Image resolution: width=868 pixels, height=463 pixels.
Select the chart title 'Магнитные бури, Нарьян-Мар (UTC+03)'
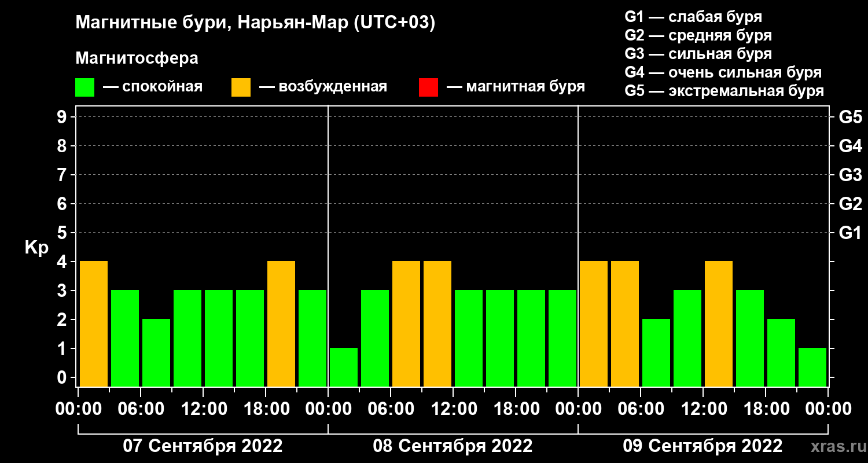(x=255, y=23)
